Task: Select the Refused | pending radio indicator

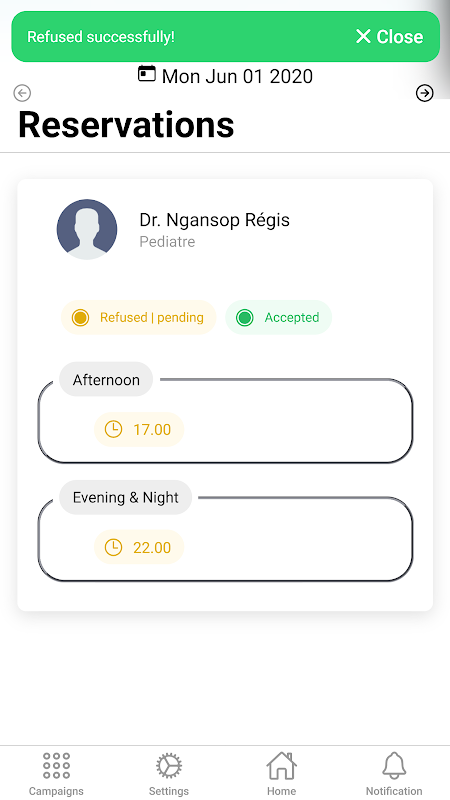Action: pyautogui.click(x=81, y=317)
